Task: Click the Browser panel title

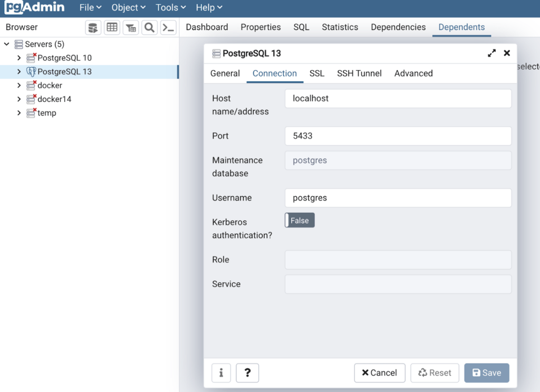Action: click(22, 27)
